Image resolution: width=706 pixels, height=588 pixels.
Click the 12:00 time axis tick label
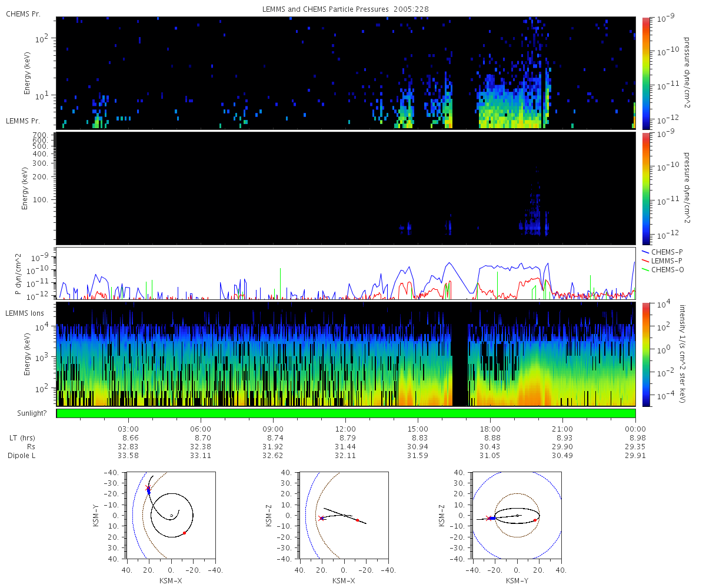click(x=345, y=429)
